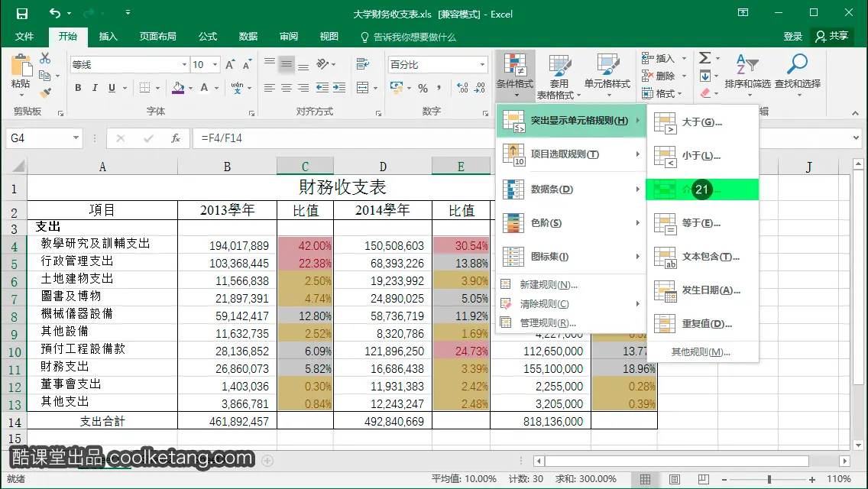
Task: Toggle middle vertical alignment
Action: pos(287,64)
